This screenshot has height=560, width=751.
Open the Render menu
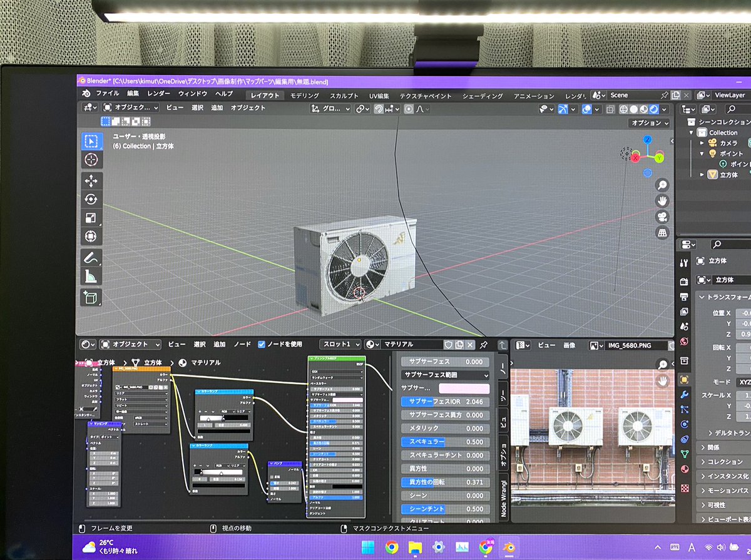158,94
